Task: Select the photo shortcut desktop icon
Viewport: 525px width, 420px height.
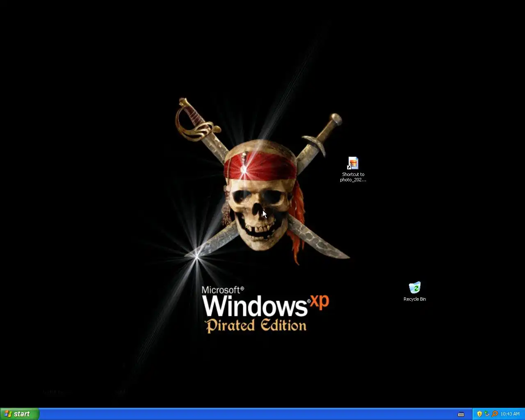Action: pyautogui.click(x=353, y=163)
